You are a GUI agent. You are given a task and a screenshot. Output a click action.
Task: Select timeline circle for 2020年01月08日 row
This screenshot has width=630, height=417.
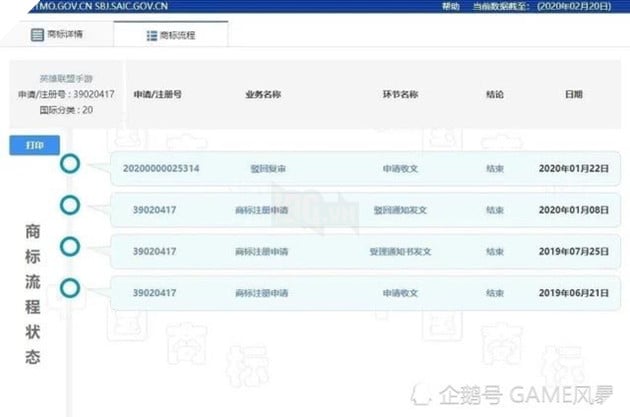(70, 205)
